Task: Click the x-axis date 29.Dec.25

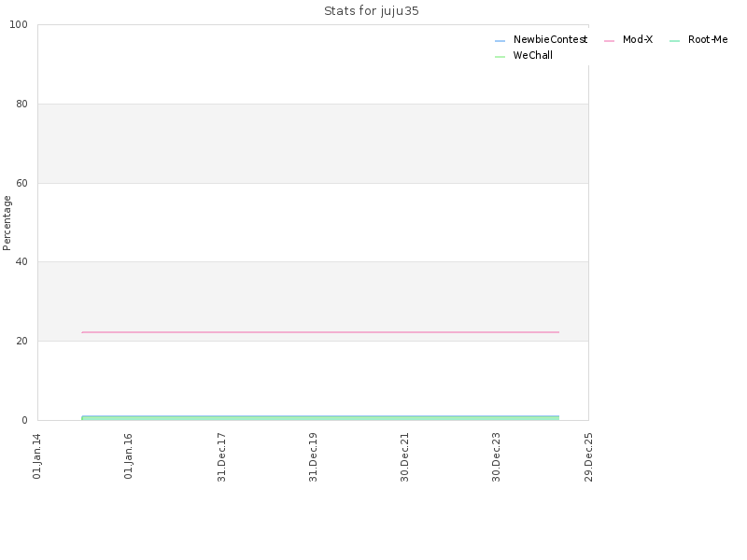Action: 588,457
